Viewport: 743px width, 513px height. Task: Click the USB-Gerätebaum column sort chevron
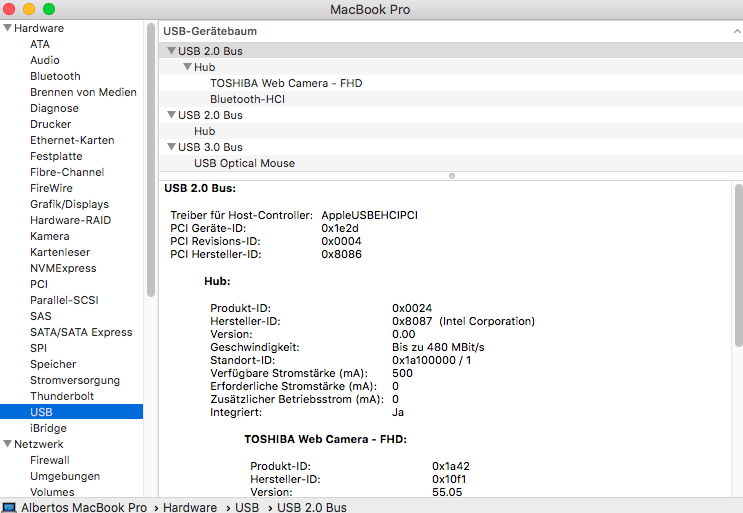coord(734,32)
